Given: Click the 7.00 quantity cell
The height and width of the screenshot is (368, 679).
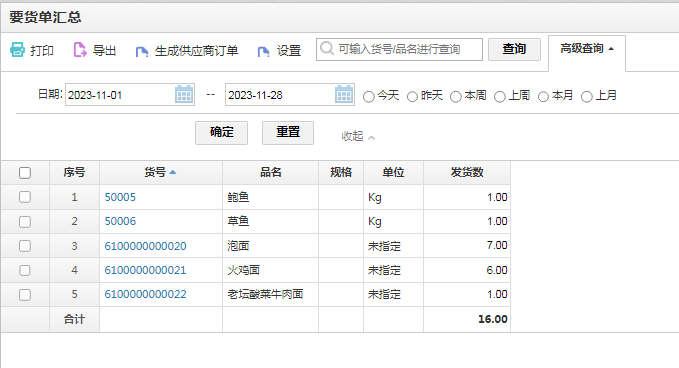Looking at the screenshot, I should [467, 246].
